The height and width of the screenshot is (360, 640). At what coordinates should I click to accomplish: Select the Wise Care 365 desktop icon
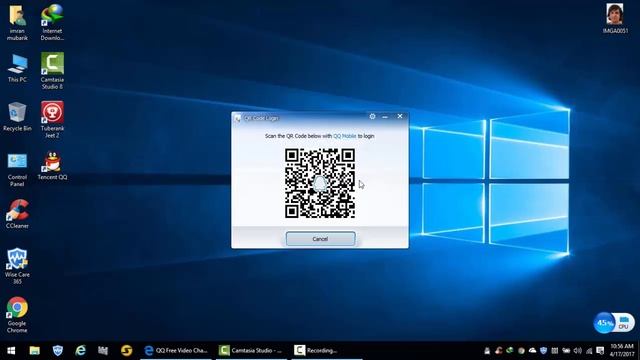pyautogui.click(x=17, y=266)
